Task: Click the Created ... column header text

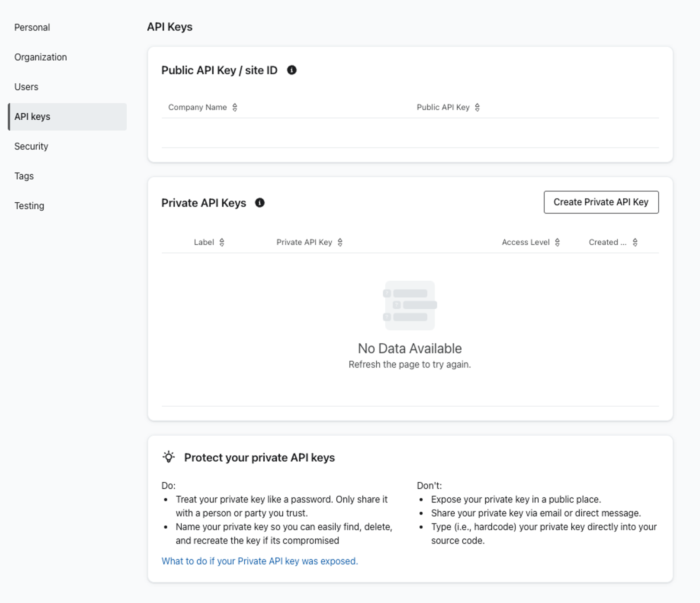Action: point(608,242)
